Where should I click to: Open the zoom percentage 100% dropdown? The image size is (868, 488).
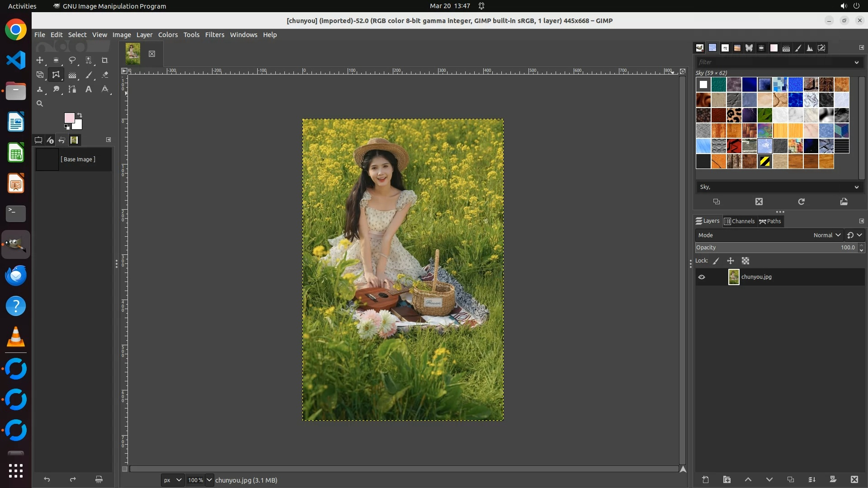(x=209, y=480)
